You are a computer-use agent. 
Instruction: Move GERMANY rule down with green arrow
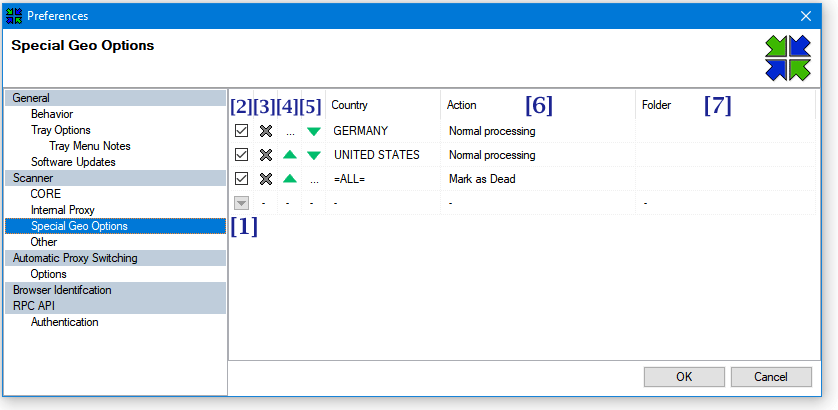pos(314,131)
